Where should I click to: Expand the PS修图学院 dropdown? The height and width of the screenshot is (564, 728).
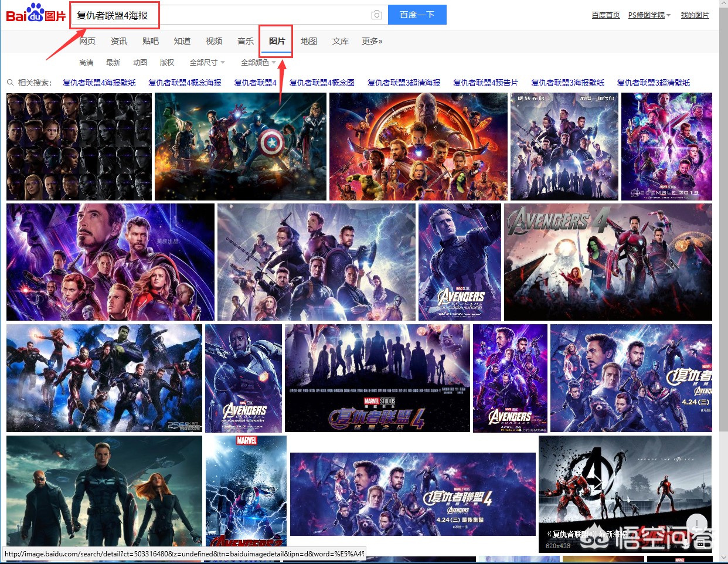(x=649, y=15)
